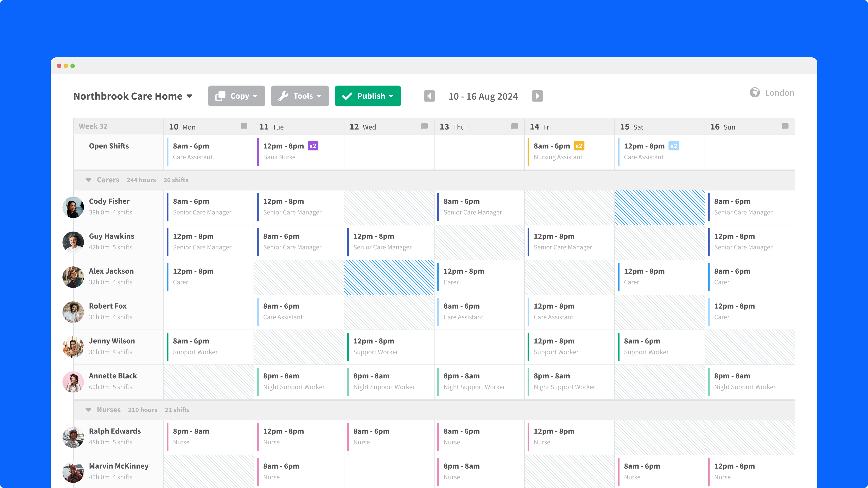868x488 pixels.
Task: Click the Week 32 header cell
Action: point(93,126)
